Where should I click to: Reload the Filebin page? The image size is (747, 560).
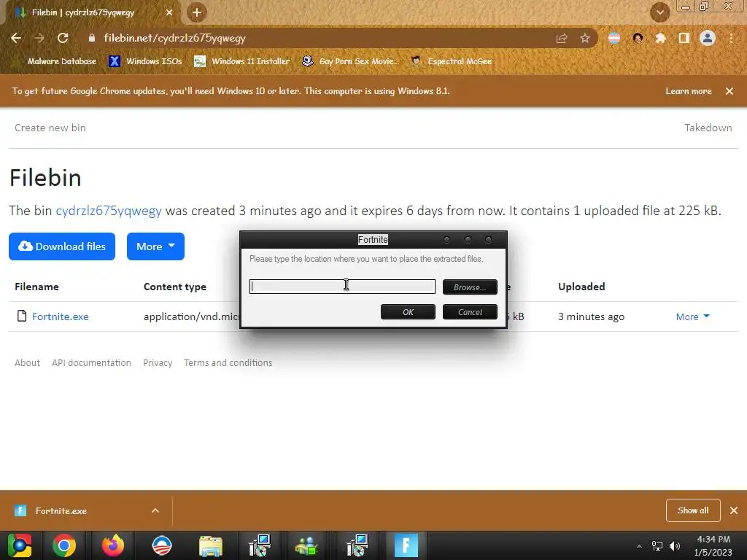pos(63,38)
